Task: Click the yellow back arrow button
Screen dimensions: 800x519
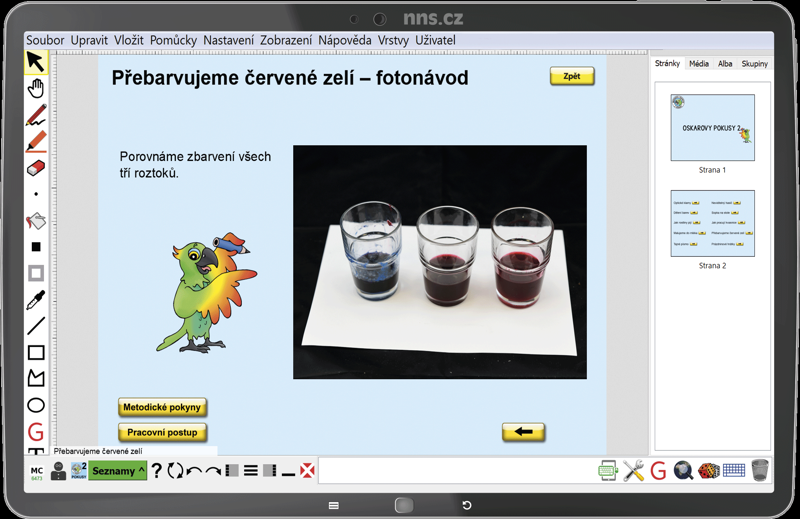Action: (x=523, y=432)
